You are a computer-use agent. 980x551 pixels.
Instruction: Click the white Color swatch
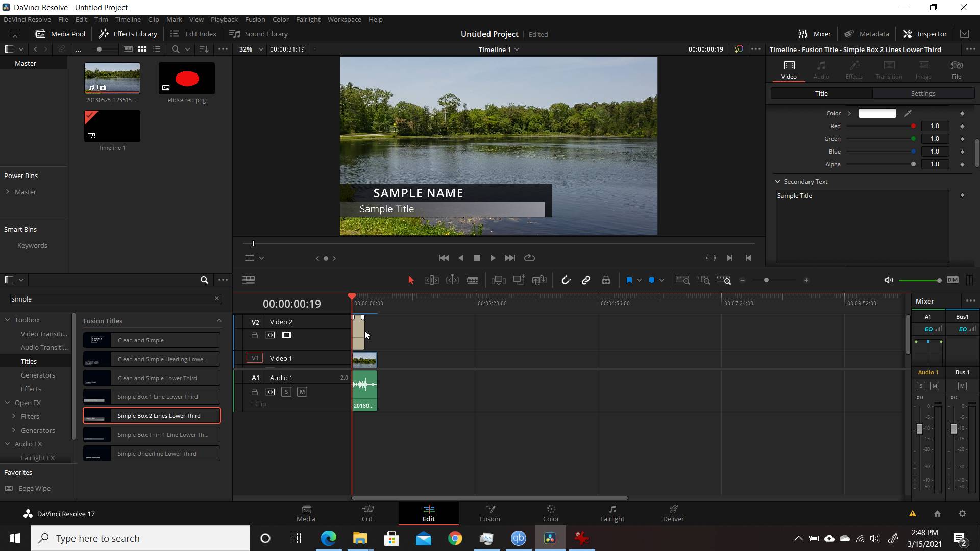tap(877, 113)
